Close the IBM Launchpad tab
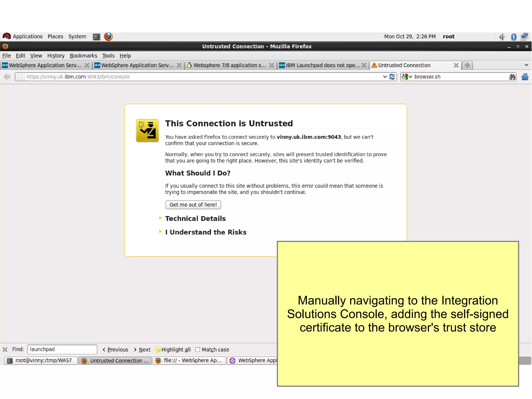This screenshot has height=399, width=532. click(364, 65)
